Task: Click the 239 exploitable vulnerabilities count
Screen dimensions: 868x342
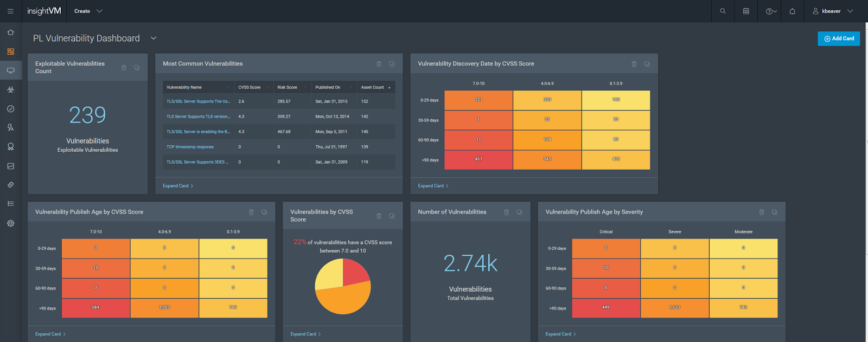Action: click(x=87, y=115)
